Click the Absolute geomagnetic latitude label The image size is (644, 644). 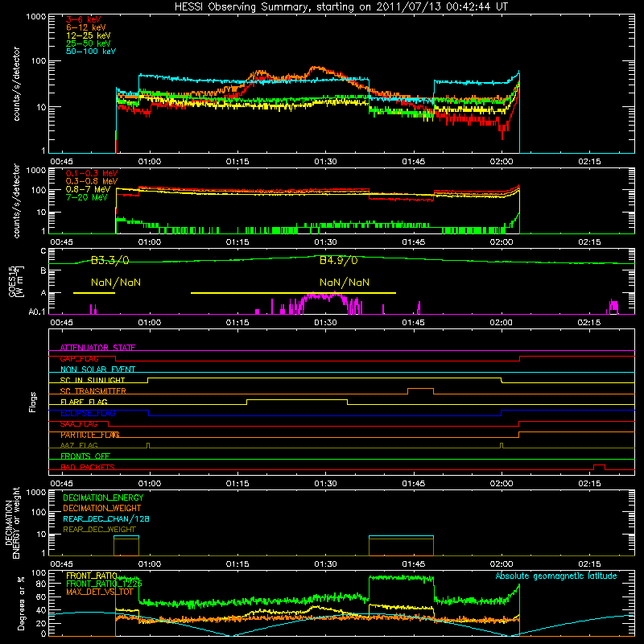tap(556, 576)
